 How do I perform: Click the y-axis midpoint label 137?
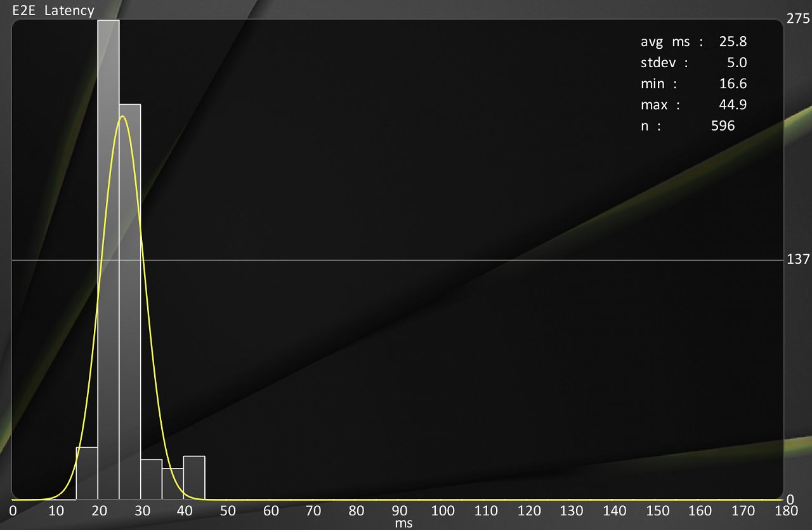point(798,259)
